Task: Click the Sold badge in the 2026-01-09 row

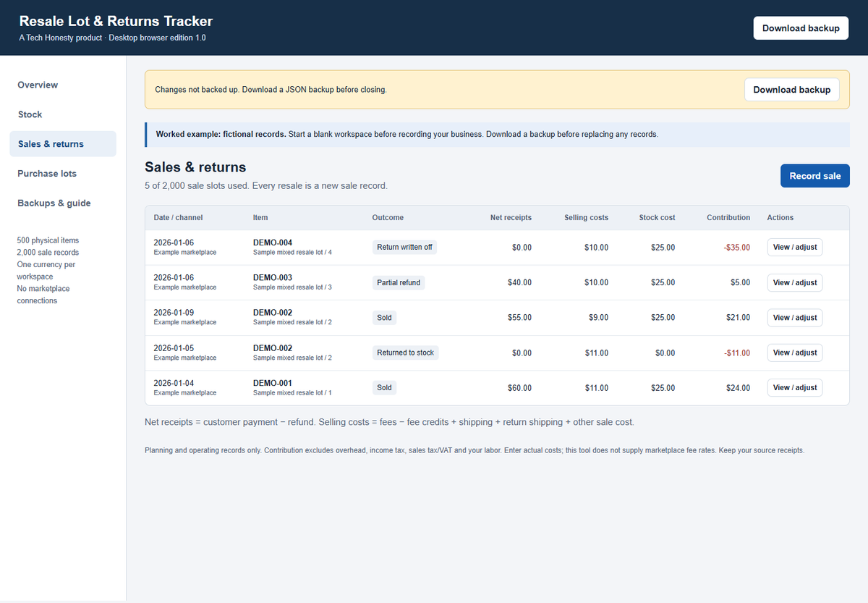Action: (384, 317)
